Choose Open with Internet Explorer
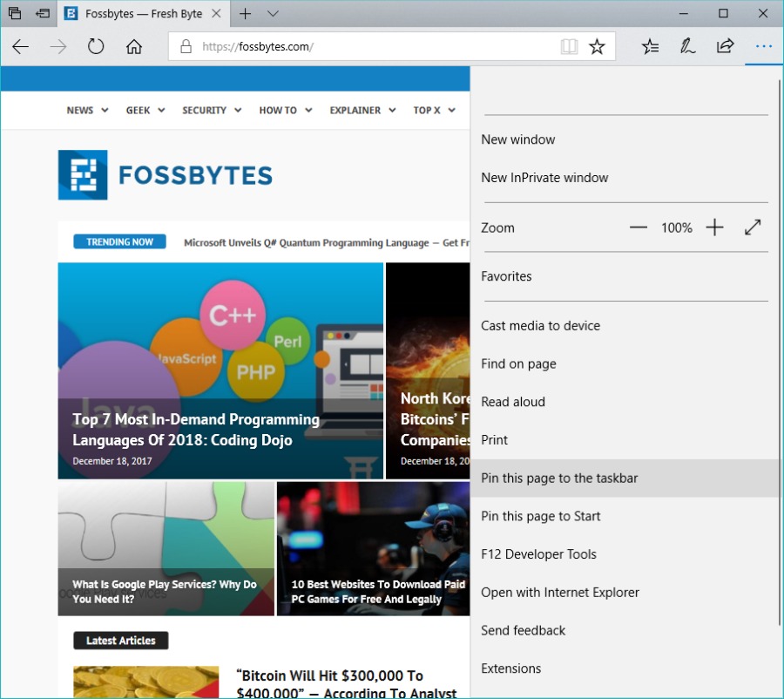The width and height of the screenshot is (784, 699). pos(560,592)
